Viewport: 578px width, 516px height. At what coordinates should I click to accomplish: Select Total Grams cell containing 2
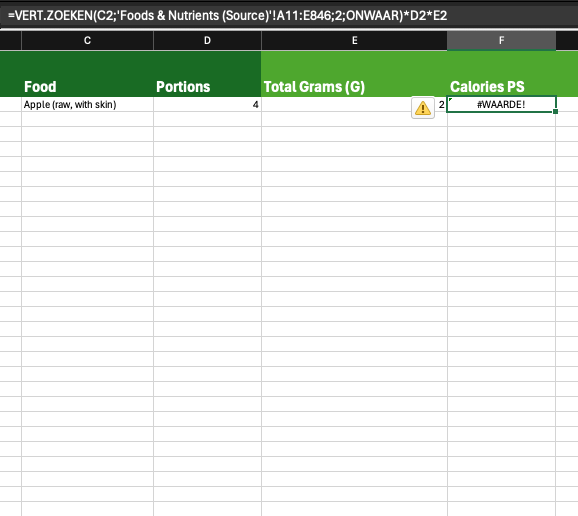click(x=354, y=104)
